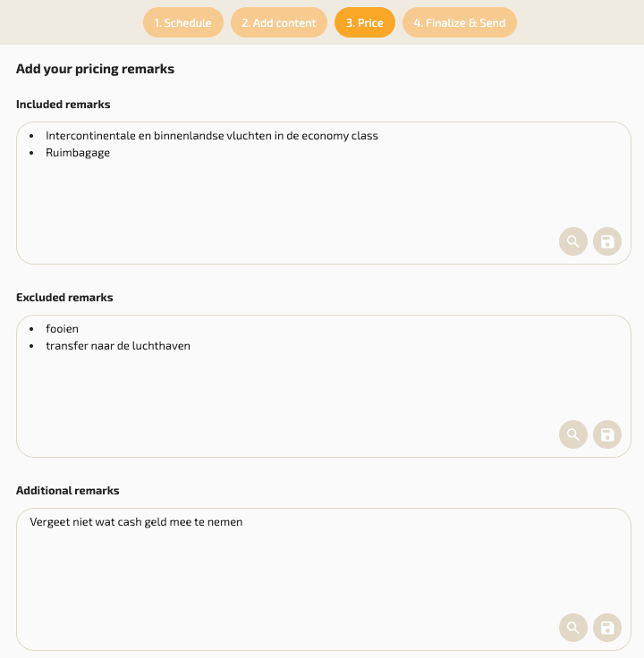644x658 pixels.
Task: Search templates for Additional remarks
Action: click(573, 628)
